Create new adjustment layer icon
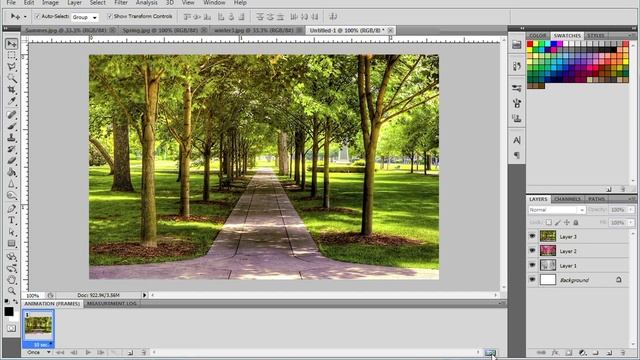The image size is (640, 360). (582, 352)
